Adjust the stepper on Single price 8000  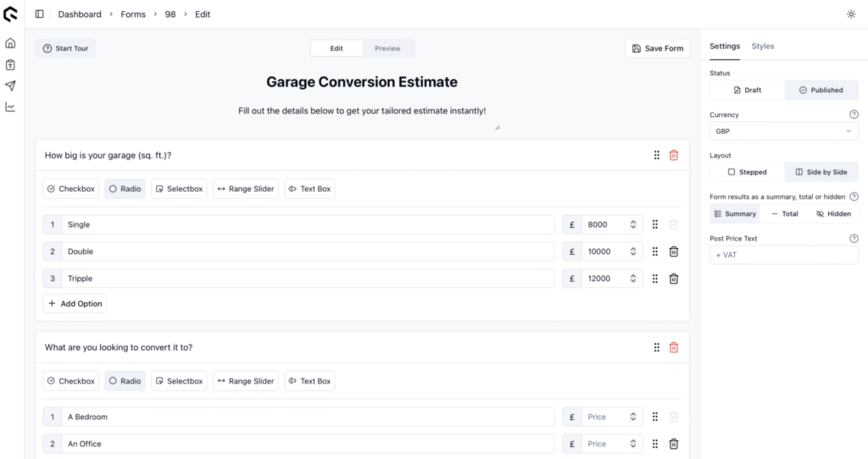tap(632, 224)
